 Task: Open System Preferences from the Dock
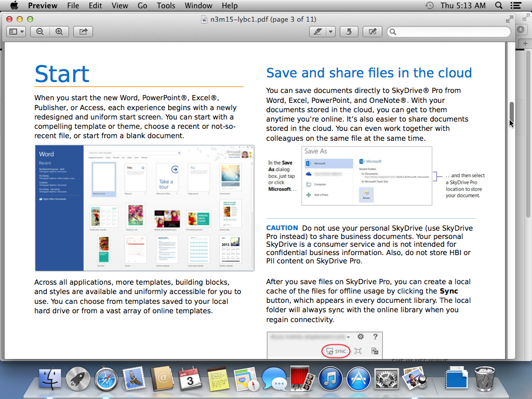click(387, 378)
